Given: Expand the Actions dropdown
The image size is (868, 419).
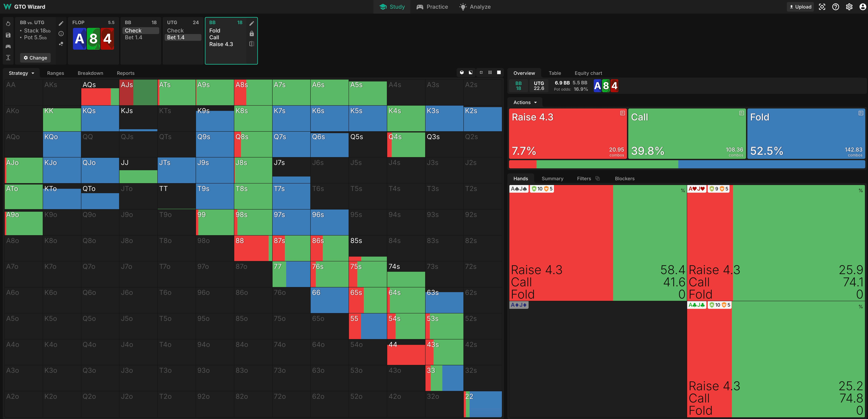Looking at the screenshot, I should [525, 102].
